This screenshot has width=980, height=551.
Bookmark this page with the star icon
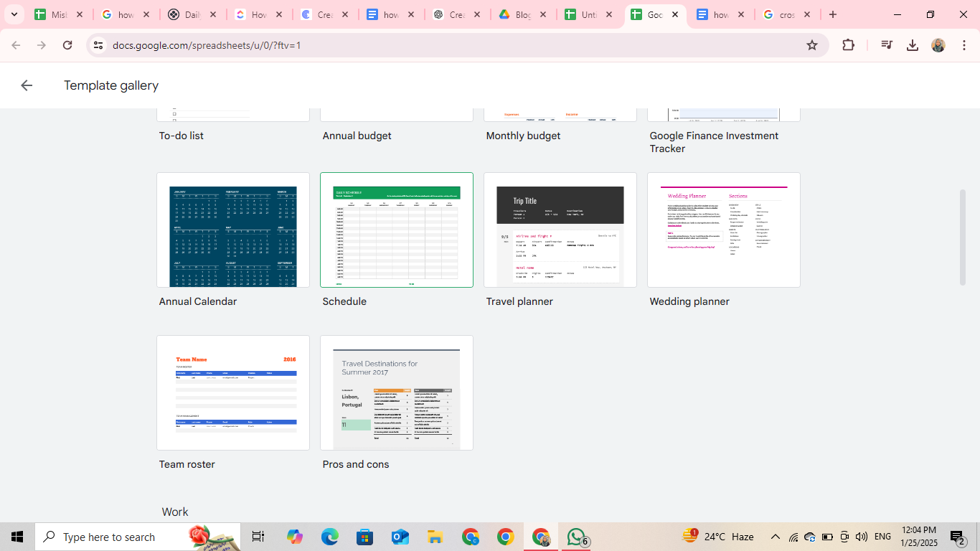(x=812, y=45)
